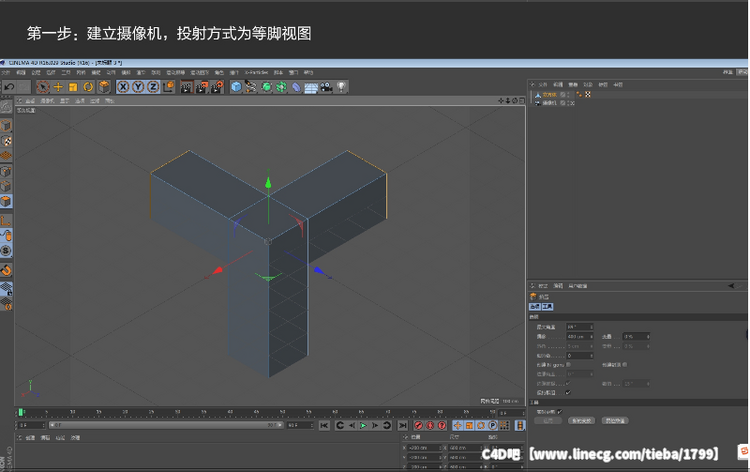Screen dimensions: 750x472
Task: Click stepper arrows of the 400 cm field
Action: click(x=592, y=337)
